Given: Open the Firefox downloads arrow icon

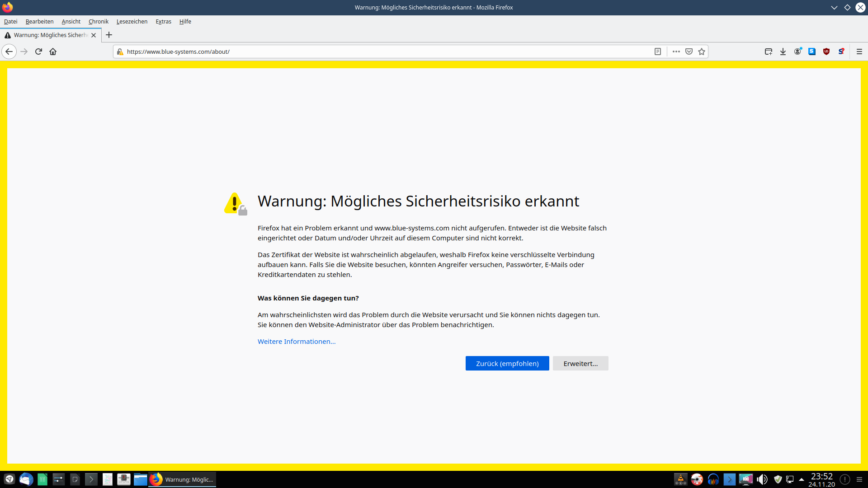Looking at the screenshot, I should click(x=783, y=52).
